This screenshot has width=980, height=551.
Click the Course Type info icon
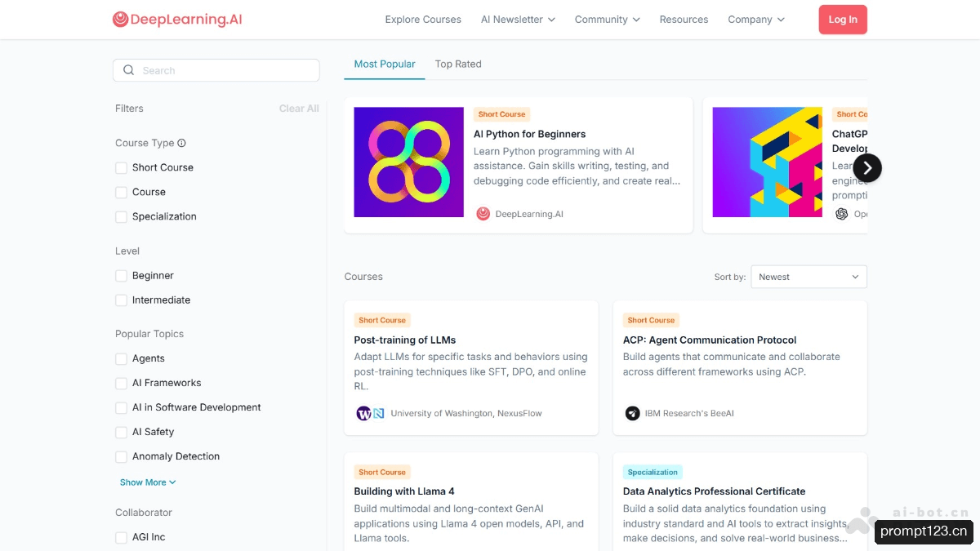(181, 143)
